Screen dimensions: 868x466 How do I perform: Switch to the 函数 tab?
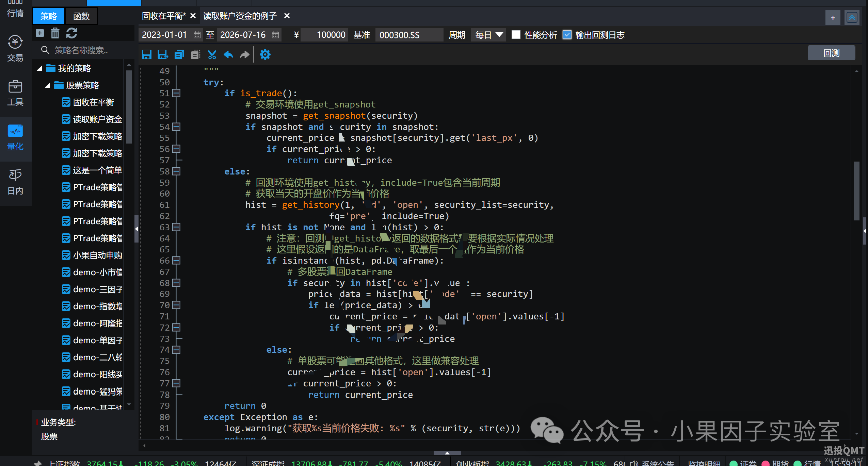click(81, 16)
